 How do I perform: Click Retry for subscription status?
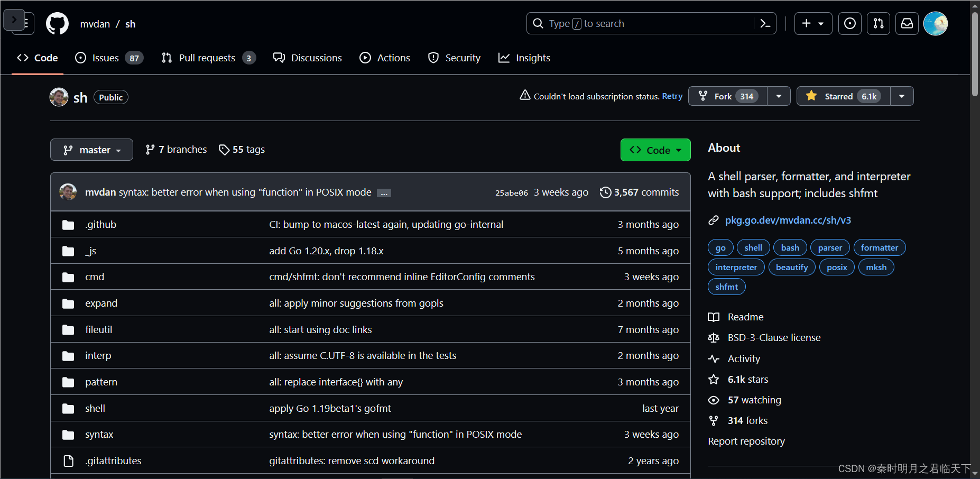click(x=672, y=96)
